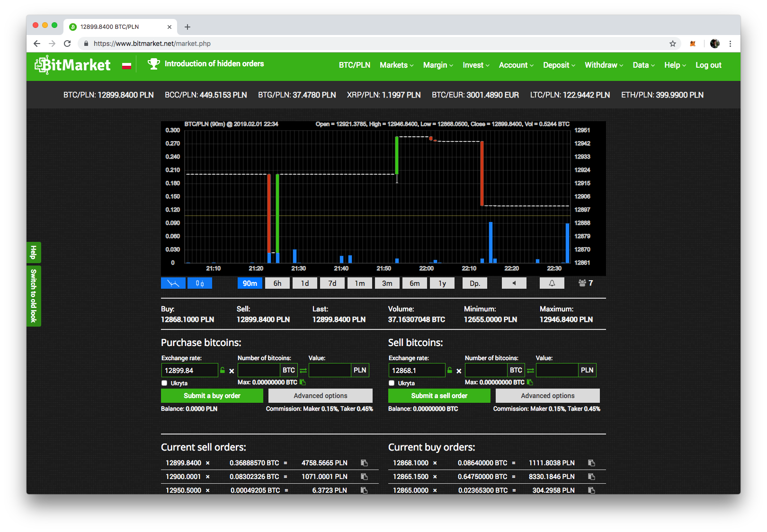Image resolution: width=767 pixels, height=532 pixels.
Task: Expand the Deposit dropdown menu
Action: (x=559, y=65)
